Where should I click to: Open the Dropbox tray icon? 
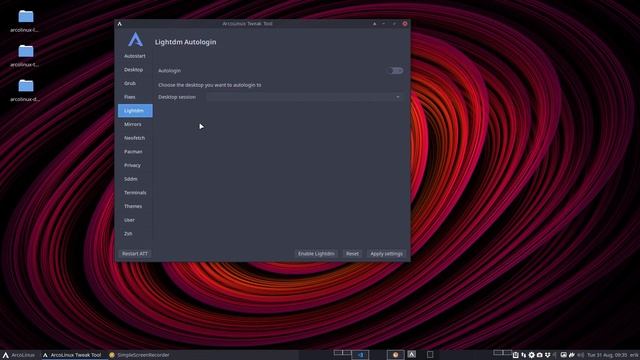[x=548, y=355]
